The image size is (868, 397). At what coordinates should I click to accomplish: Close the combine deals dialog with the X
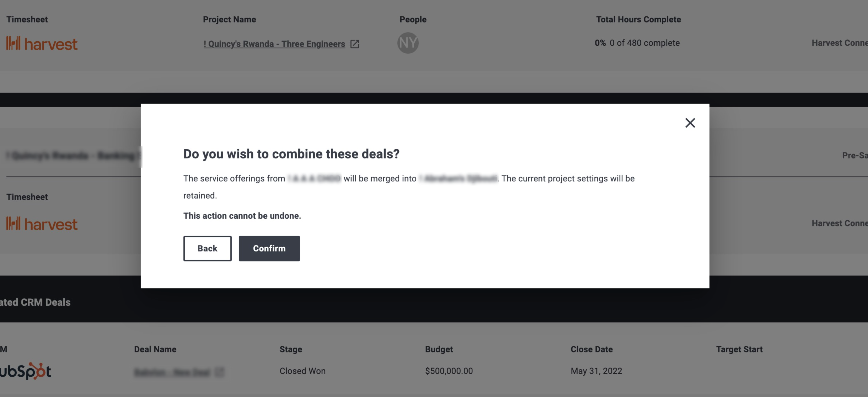coord(690,122)
